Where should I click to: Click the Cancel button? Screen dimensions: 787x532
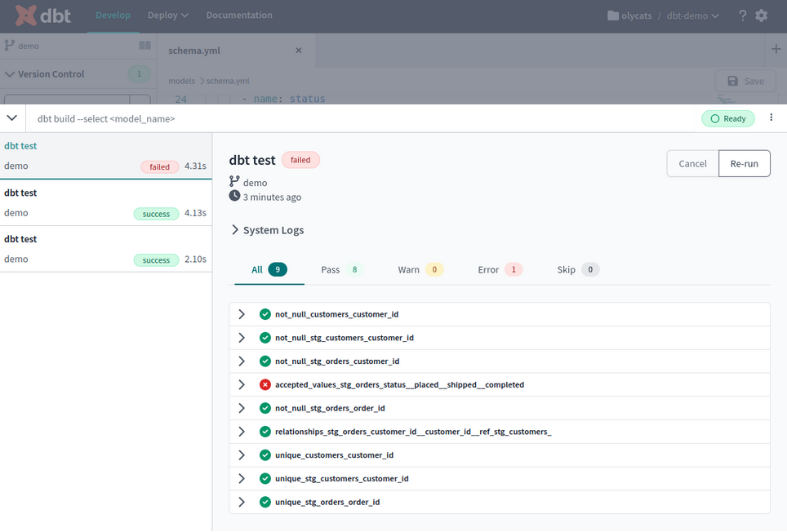click(692, 163)
